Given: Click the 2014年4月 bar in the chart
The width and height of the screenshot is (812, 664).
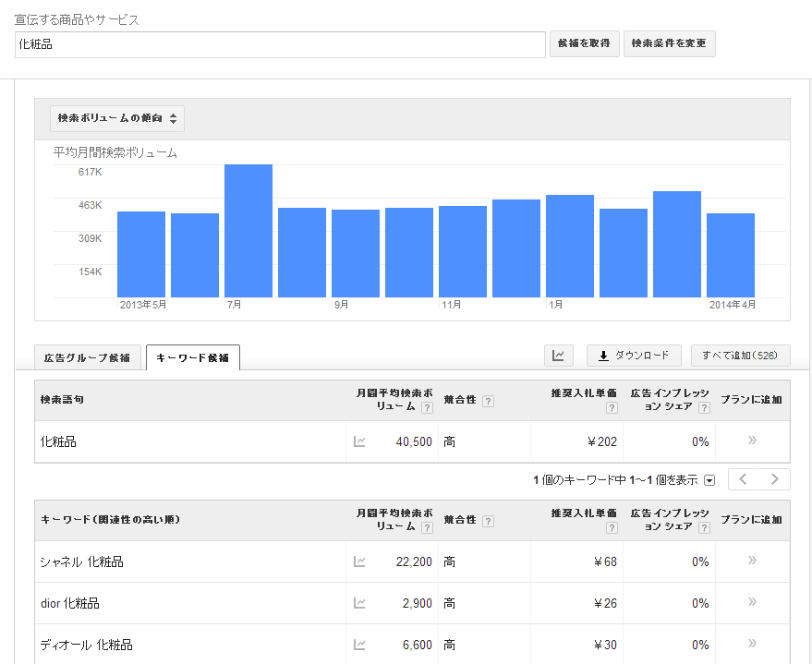Looking at the screenshot, I should pos(731,255).
